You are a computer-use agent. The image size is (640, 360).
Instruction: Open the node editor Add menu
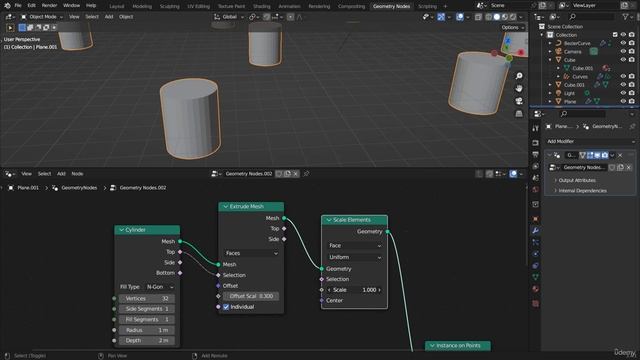(x=61, y=174)
